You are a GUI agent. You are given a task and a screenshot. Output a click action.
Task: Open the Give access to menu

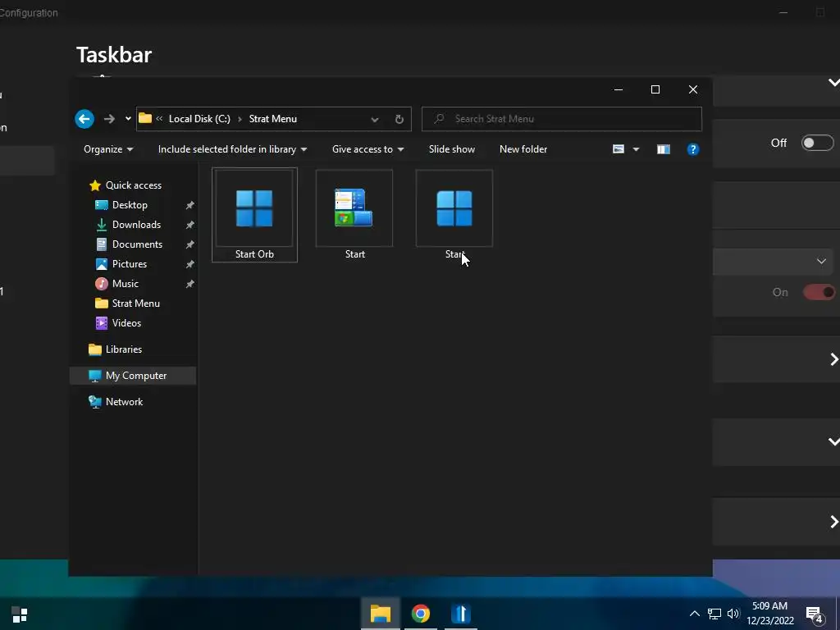click(x=368, y=149)
